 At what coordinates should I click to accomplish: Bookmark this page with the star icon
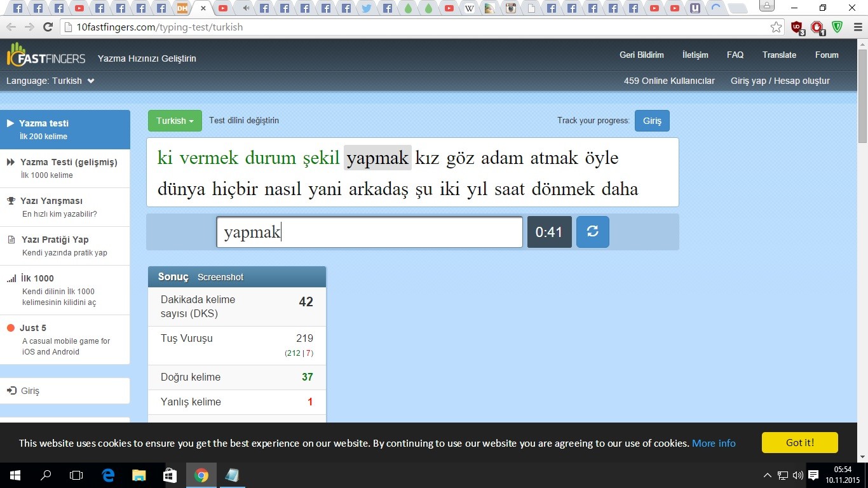pyautogui.click(x=776, y=27)
